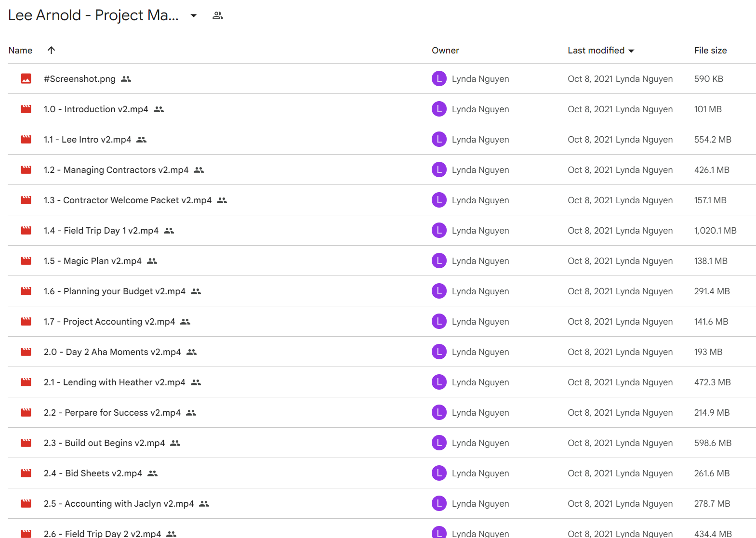Click owner avatar in the 2.4 - Bid Sheets row
Viewport: 756px width, 538px height.
point(439,473)
